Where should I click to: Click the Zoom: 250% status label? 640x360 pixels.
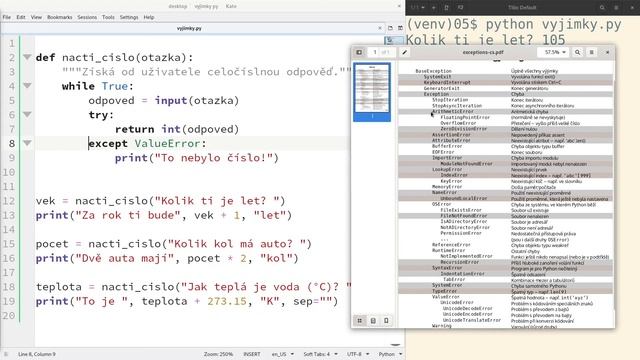218,354
